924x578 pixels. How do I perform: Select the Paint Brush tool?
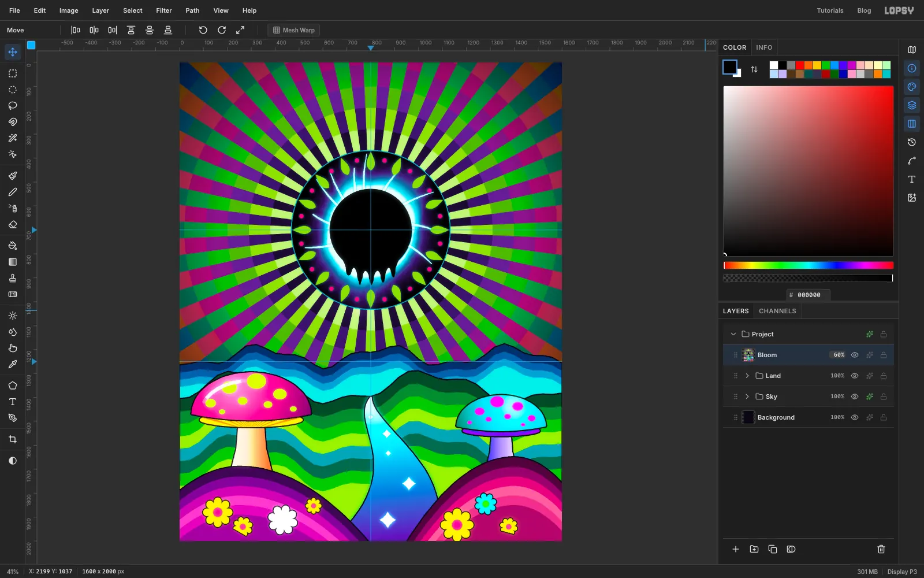coord(13,176)
